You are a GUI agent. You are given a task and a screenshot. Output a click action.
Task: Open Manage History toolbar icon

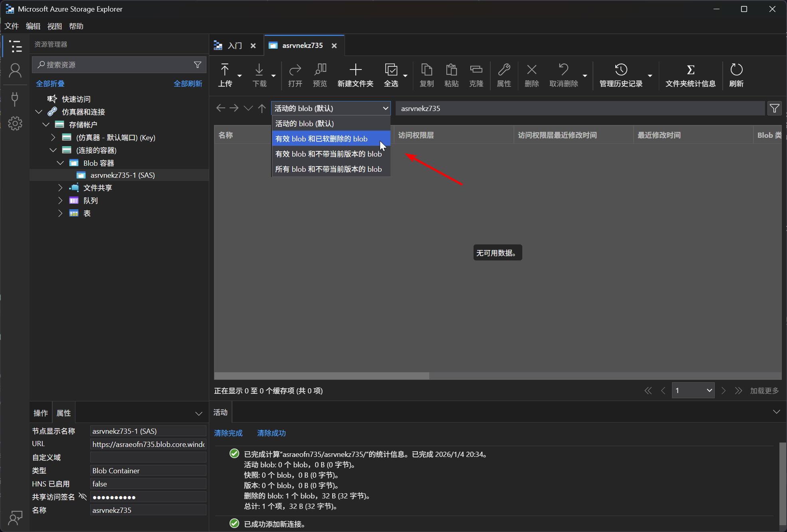coord(621,70)
